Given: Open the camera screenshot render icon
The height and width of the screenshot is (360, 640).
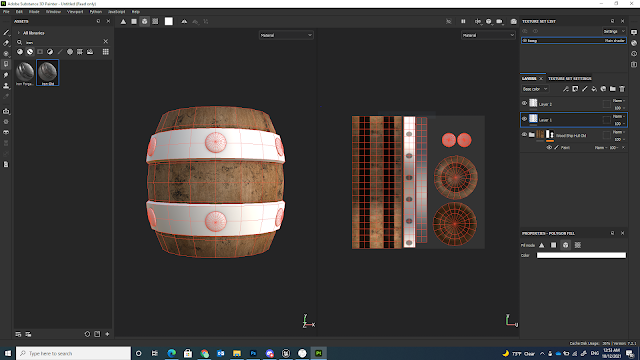Looking at the screenshot, I should 513,22.
